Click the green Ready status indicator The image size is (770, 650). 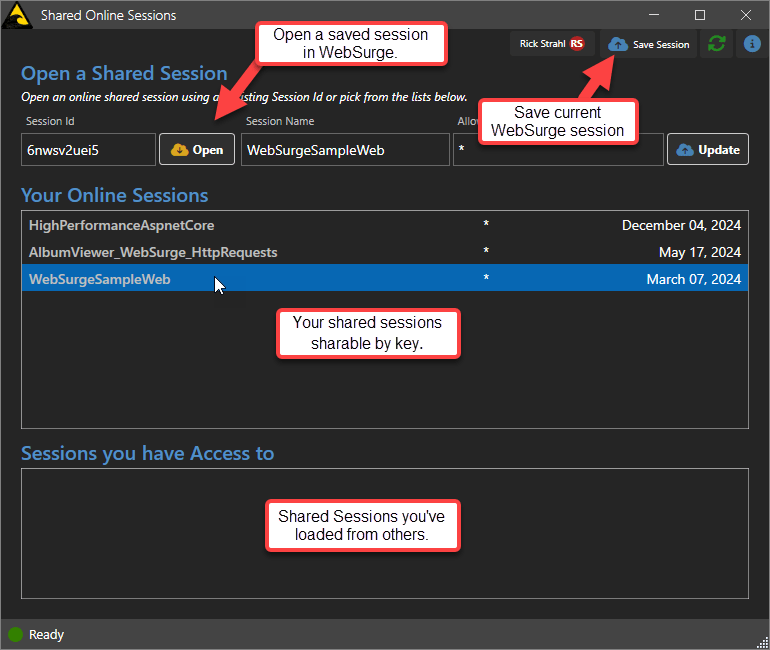click(x=16, y=634)
